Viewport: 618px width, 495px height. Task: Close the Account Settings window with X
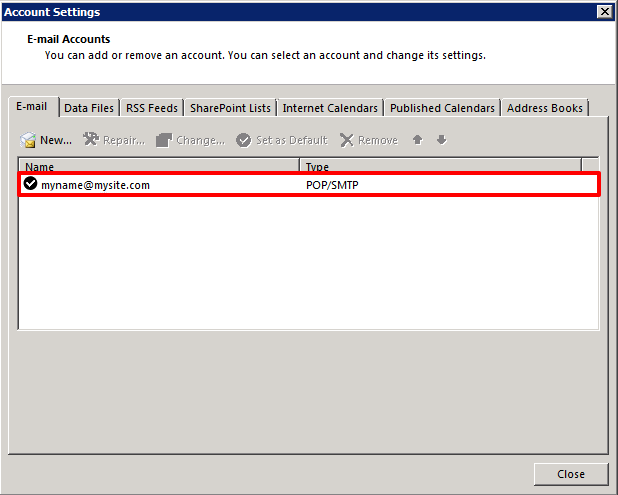point(605,12)
